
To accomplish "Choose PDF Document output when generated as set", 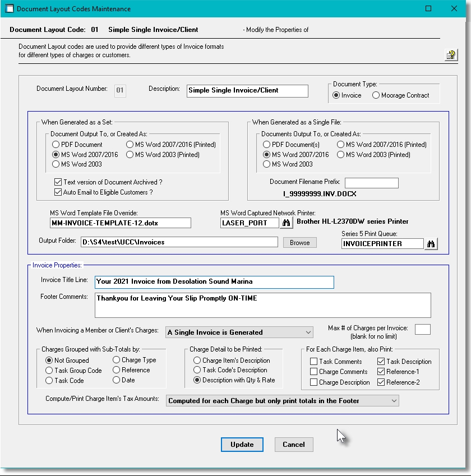I will coord(55,144).
